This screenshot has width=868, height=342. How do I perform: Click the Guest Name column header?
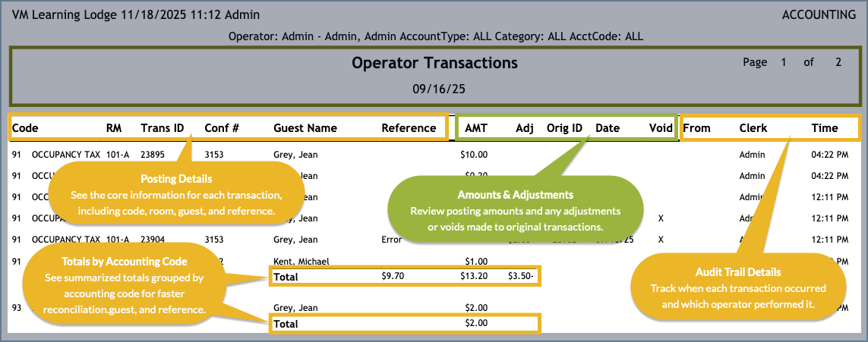pos(305,128)
